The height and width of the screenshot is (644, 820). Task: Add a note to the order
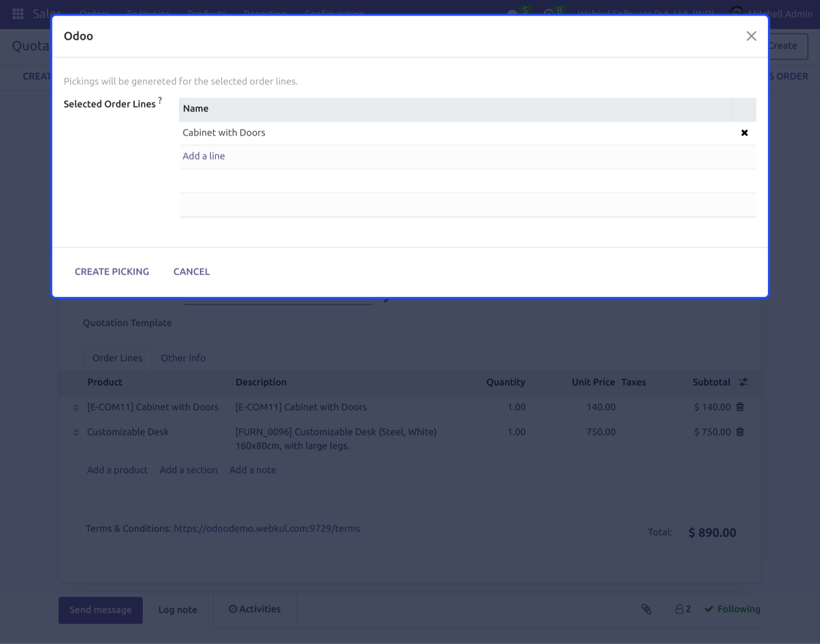tap(253, 470)
